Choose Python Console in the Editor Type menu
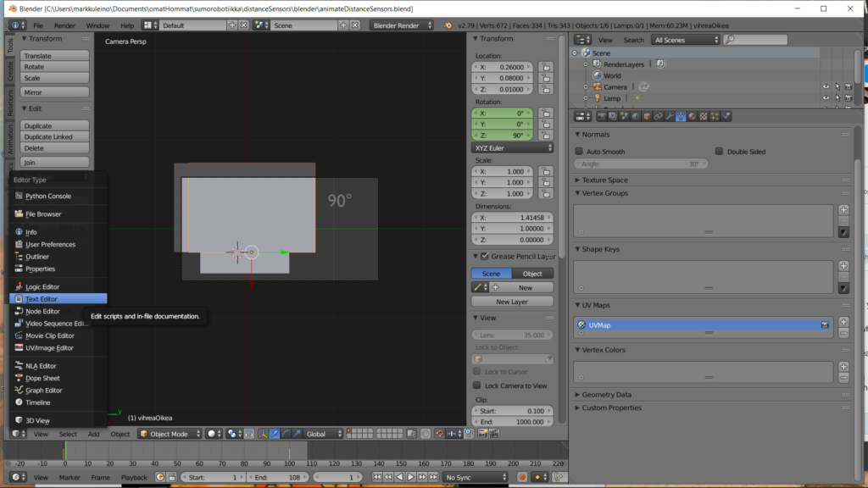Image resolution: width=868 pixels, height=488 pixels. point(47,197)
